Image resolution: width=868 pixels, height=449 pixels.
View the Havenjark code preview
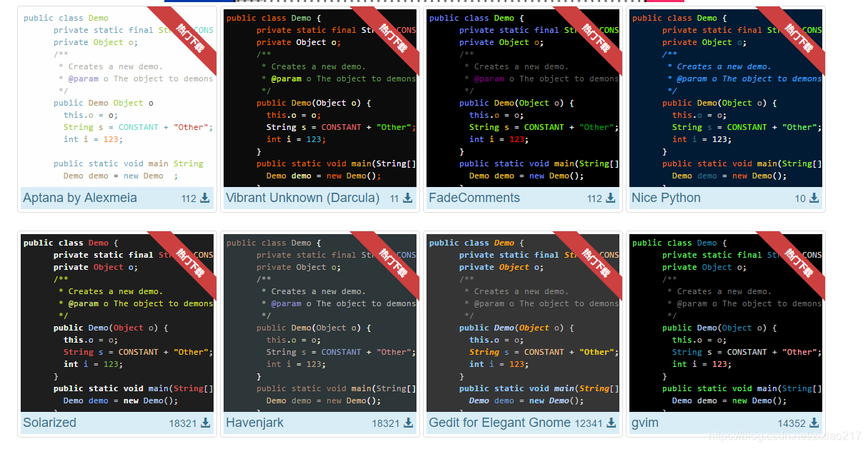[x=320, y=323]
